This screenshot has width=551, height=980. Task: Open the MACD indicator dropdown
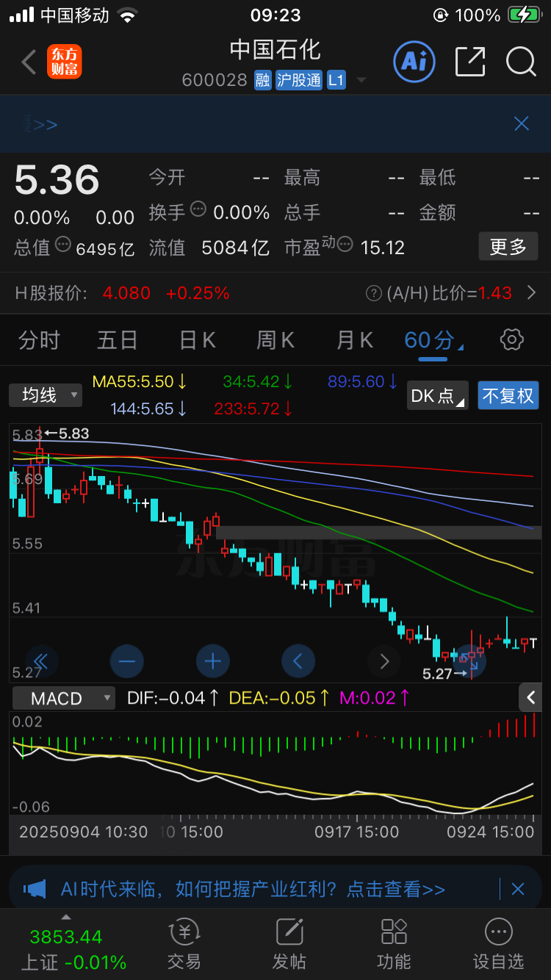coord(62,698)
